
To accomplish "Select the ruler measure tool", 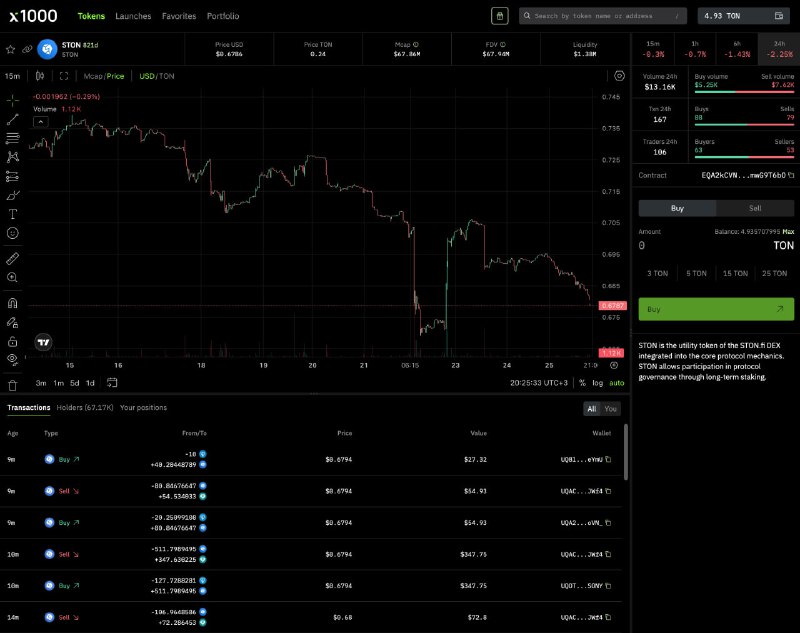I will (x=12, y=258).
